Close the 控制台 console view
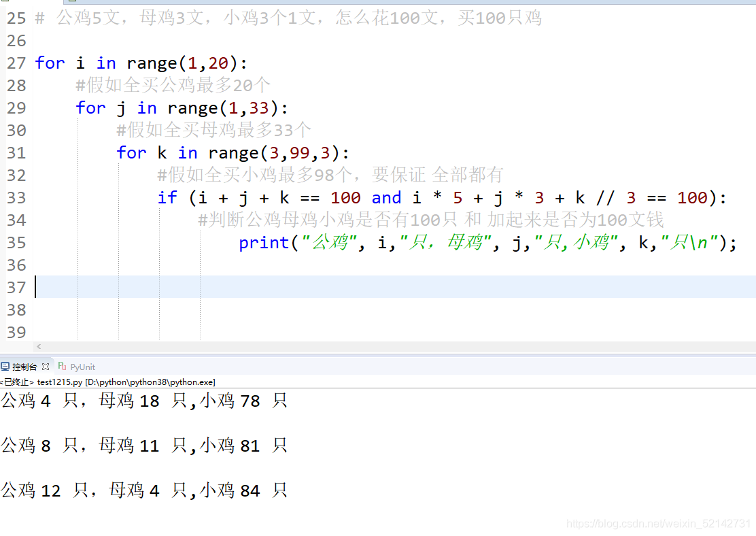Image resolution: width=756 pixels, height=536 pixels. pos(46,367)
